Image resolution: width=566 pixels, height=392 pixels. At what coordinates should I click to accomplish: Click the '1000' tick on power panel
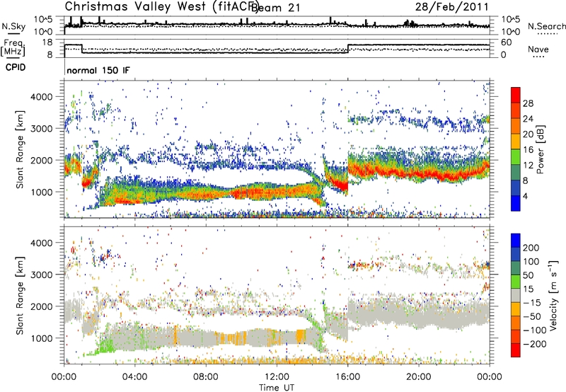point(42,192)
